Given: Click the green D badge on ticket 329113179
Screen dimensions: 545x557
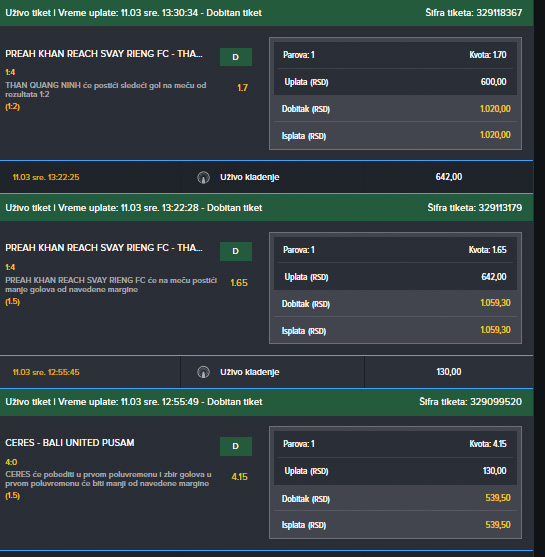Looking at the screenshot, I should 236,251.
